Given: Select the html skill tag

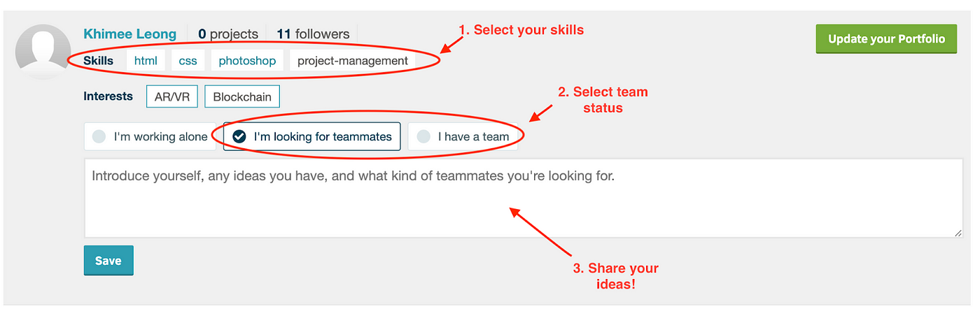Looking at the screenshot, I should (146, 61).
